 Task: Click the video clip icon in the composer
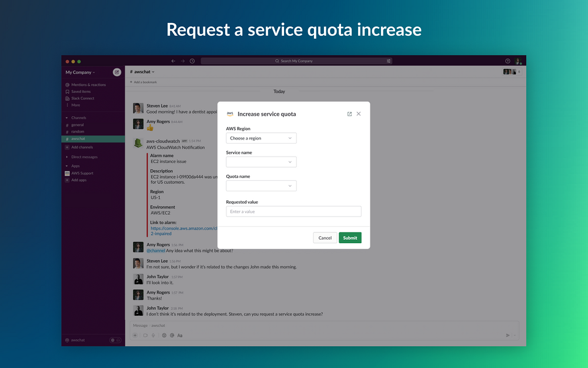click(145, 336)
